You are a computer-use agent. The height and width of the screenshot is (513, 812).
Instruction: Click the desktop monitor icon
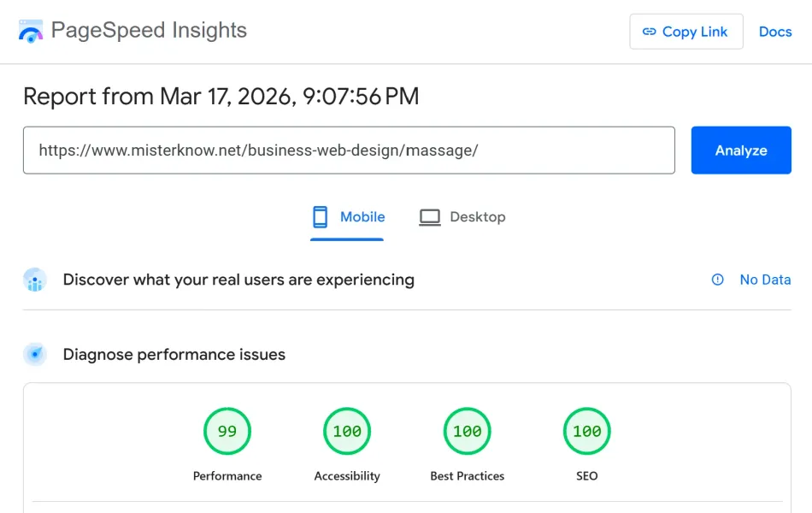coord(429,217)
